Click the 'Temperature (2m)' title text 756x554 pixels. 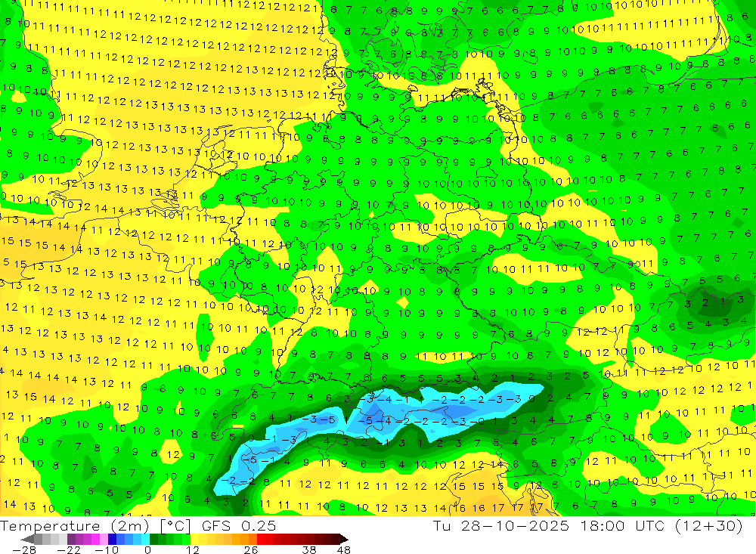74,525
